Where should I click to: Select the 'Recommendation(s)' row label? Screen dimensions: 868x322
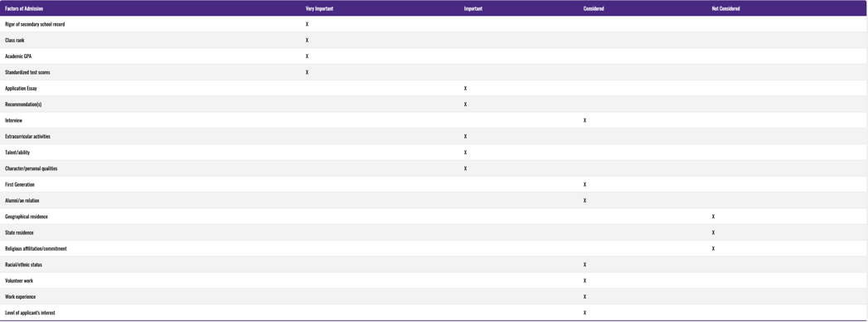click(23, 105)
